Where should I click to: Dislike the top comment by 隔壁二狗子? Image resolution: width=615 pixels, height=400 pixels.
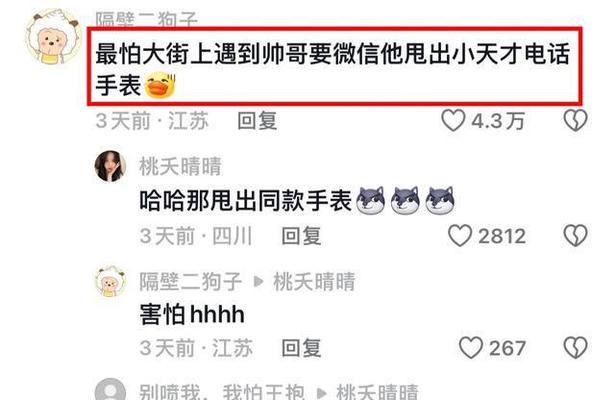click(575, 120)
